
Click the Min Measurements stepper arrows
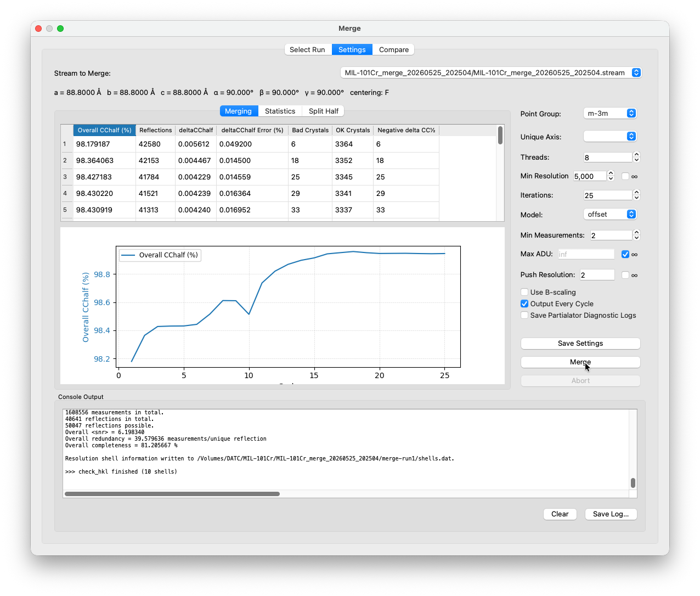click(x=636, y=235)
